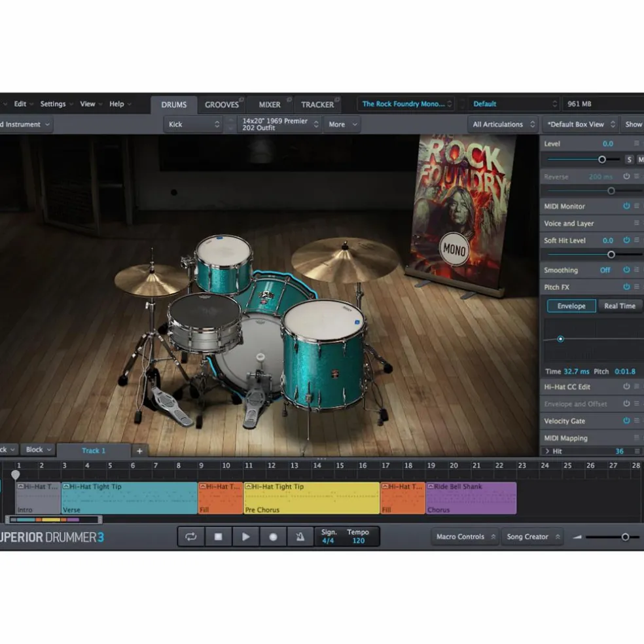
Task: Collapse the Verse block via its header icon
Action: [65, 486]
